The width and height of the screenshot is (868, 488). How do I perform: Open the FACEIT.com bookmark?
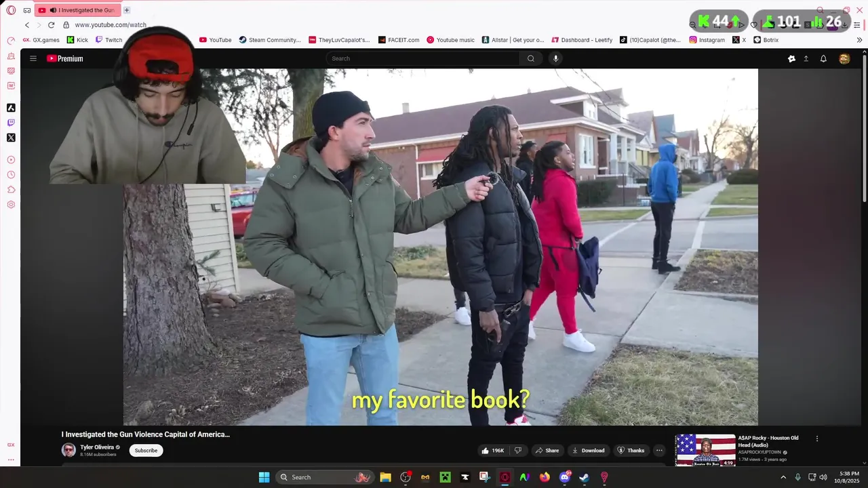click(399, 40)
